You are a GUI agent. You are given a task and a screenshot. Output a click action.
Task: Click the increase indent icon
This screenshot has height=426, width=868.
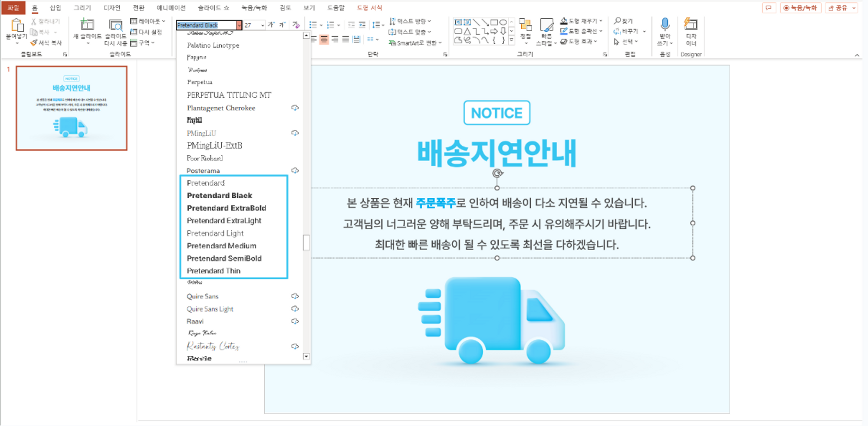(x=362, y=25)
